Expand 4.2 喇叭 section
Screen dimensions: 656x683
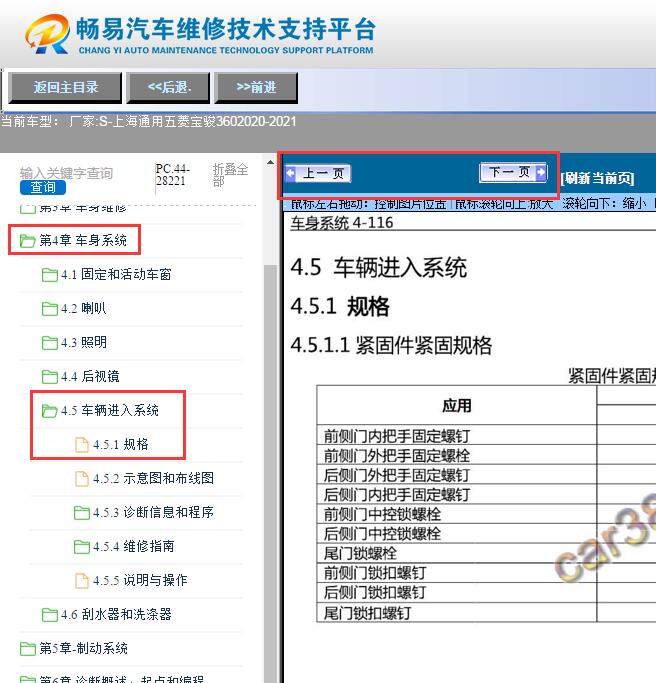point(83,308)
